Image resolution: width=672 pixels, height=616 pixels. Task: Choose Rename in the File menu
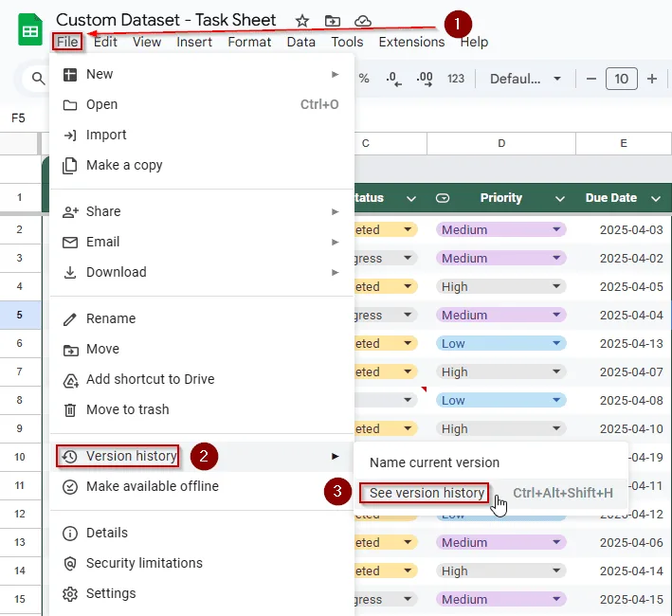(x=202, y=318)
